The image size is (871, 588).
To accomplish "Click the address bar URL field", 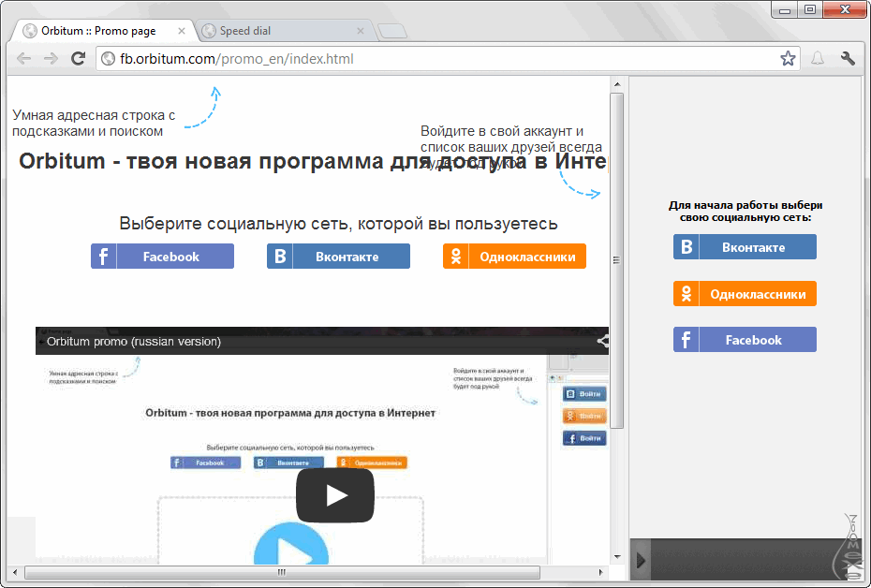I will (448, 59).
